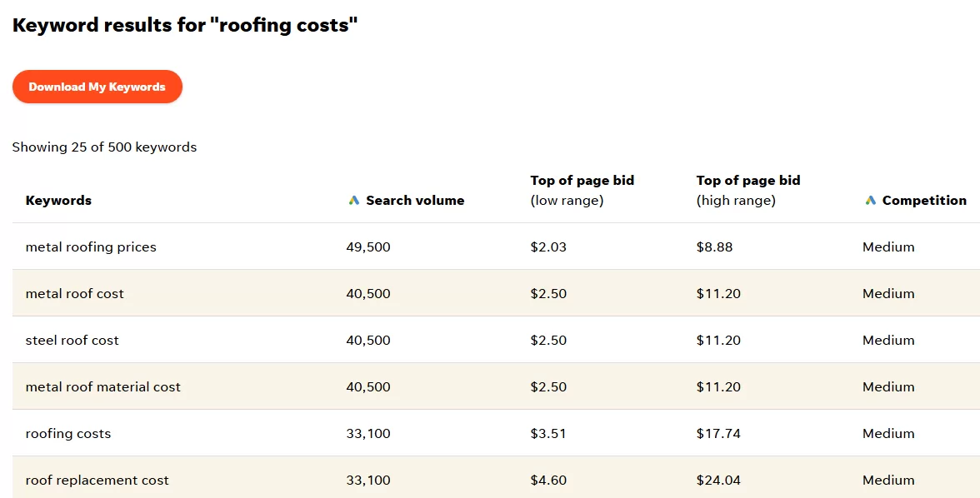The image size is (980, 498).
Task: Click Google Ads icon beside Search volume
Action: 353,201
